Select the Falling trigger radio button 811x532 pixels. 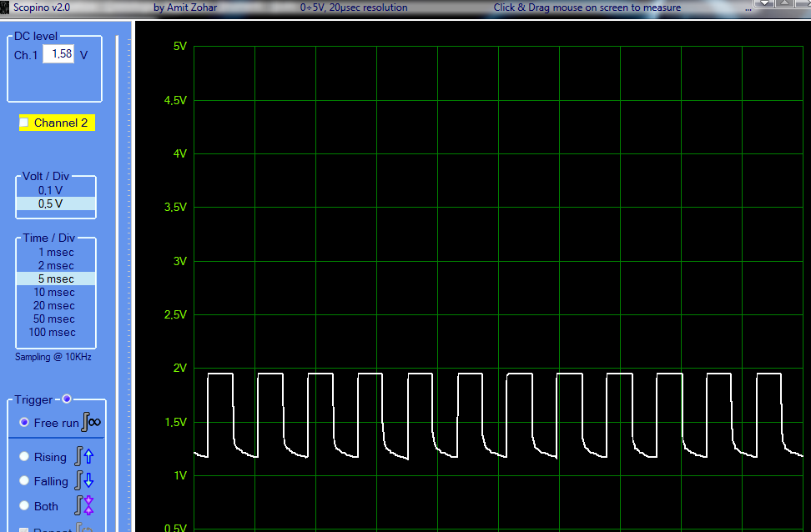click(24, 481)
